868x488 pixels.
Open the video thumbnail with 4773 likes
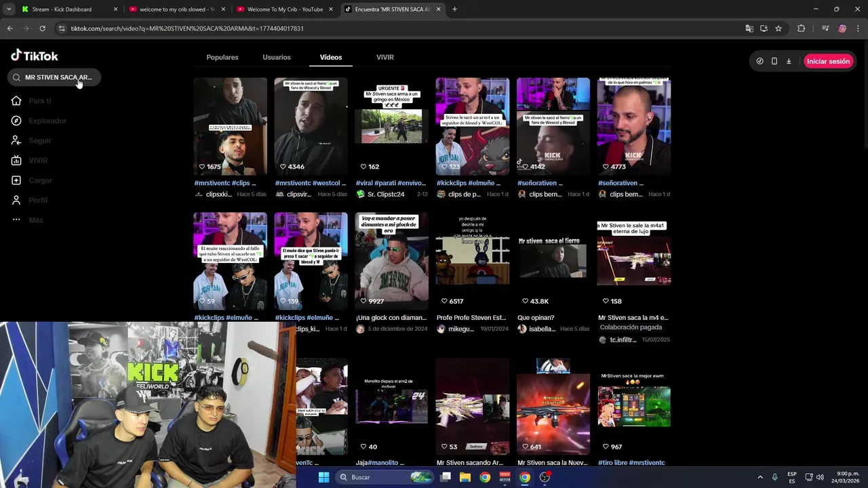click(x=634, y=127)
